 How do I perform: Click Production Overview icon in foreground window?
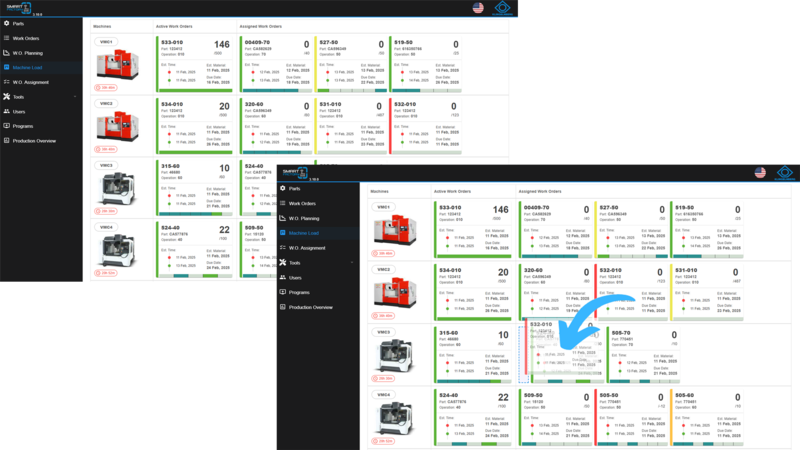pyautogui.click(x=283, y=307)
